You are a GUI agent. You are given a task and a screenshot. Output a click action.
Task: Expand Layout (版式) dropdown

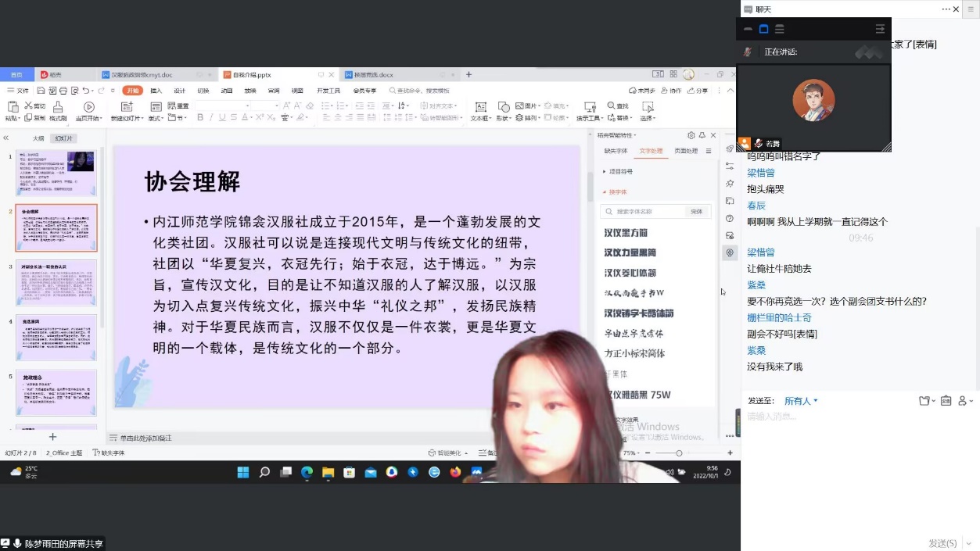[x=156, y=118]
